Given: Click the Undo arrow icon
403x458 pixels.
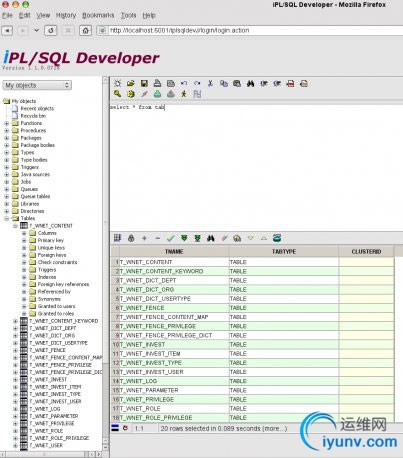Looking at the screenshot, I should click(x=184, y=83).
